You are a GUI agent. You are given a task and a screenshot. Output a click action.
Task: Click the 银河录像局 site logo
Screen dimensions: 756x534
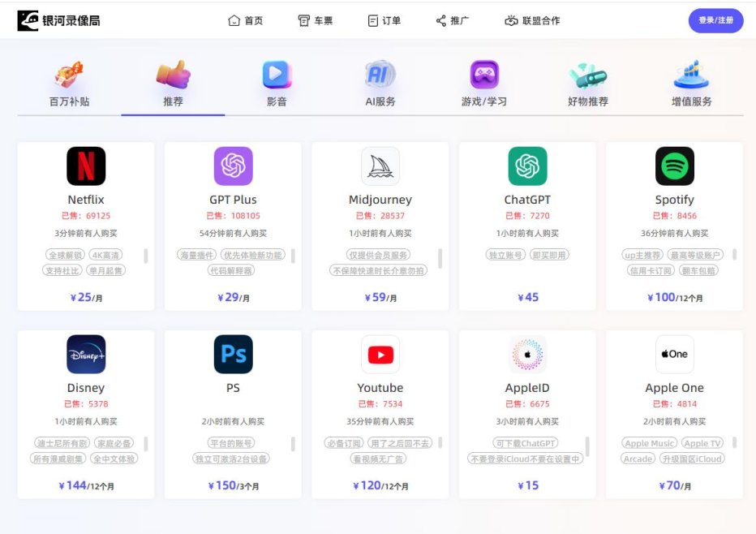point(59,21)
